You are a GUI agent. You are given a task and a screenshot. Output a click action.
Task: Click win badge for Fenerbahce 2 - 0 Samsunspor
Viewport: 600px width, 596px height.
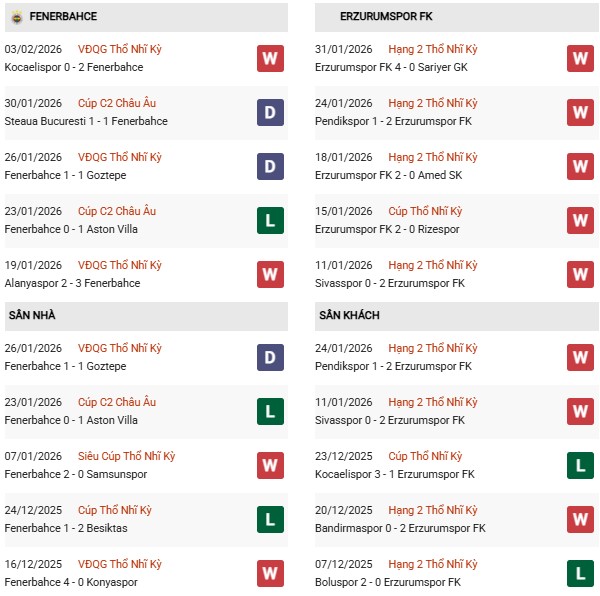(x=270, y=465)
